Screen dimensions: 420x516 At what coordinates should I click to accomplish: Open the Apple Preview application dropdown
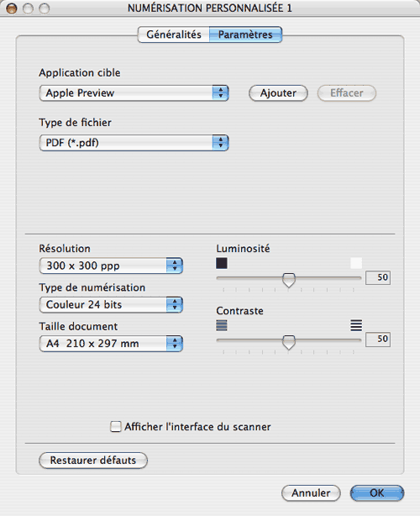(x=134, y=92)
